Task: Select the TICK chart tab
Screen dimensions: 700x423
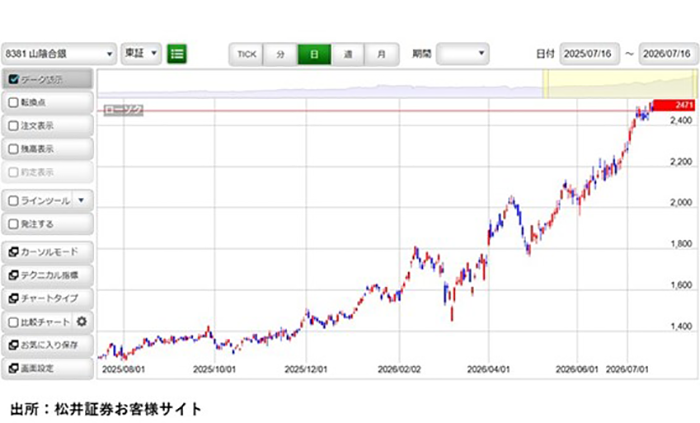Action: (246, 54)
